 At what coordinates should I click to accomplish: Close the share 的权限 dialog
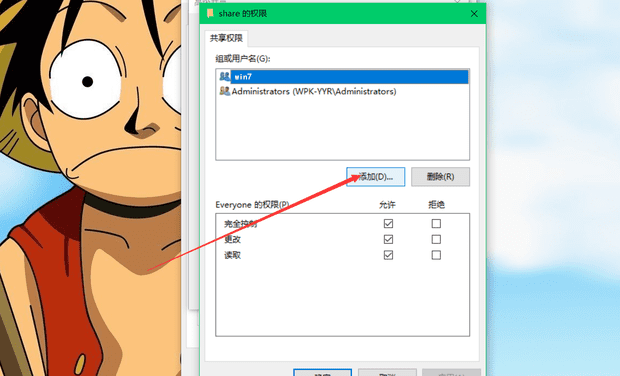click(x=474, y=14)
